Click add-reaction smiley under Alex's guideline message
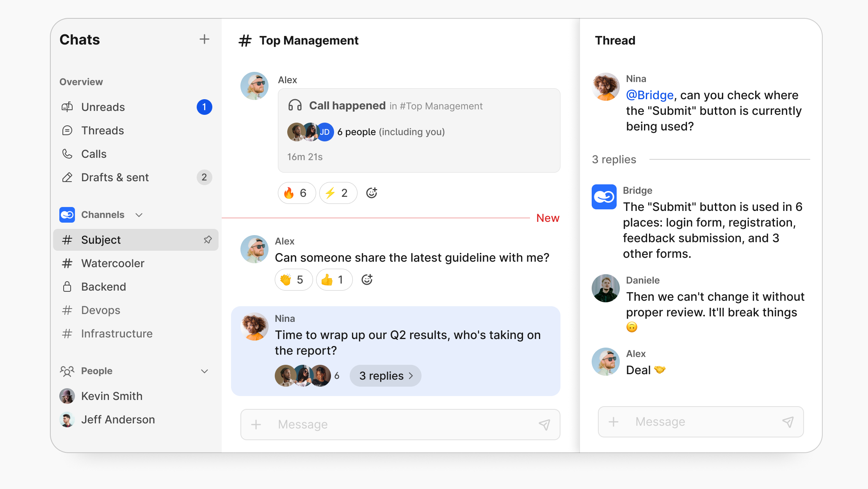The height and width of the screenshot is (489, 868). (x=366, y=280)
